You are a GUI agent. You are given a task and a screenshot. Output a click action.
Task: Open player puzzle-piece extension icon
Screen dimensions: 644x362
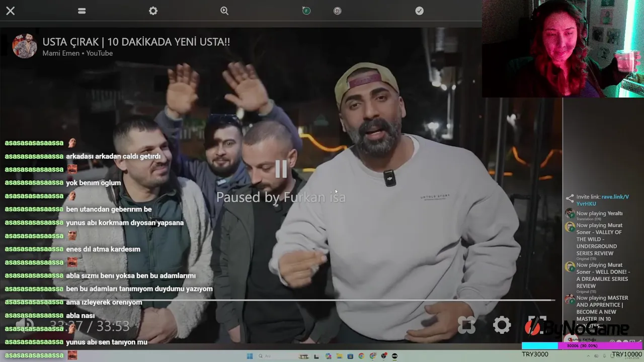[466, 325]
